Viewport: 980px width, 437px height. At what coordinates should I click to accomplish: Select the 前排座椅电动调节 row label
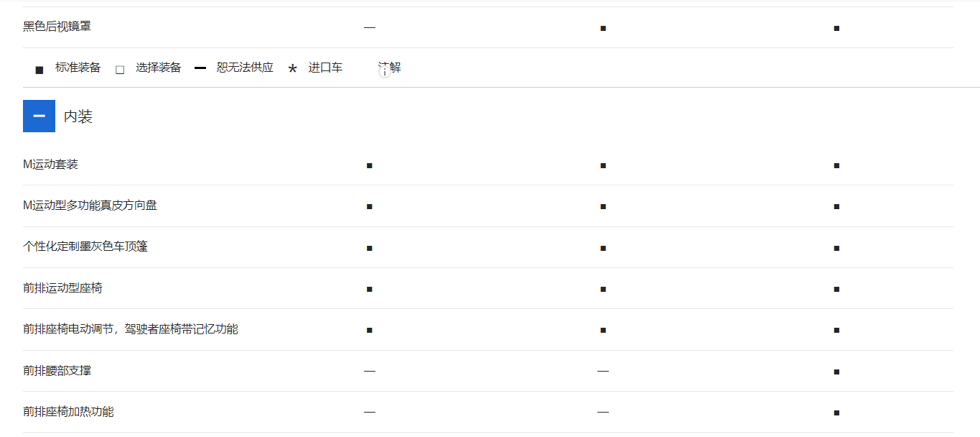pos(129,328)
